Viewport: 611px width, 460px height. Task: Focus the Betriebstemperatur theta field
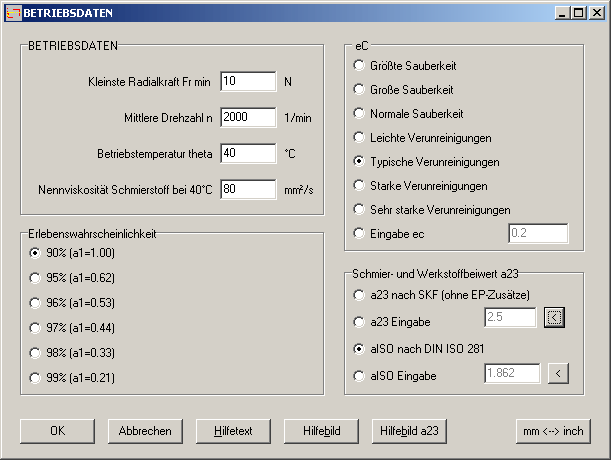point(247,153)
